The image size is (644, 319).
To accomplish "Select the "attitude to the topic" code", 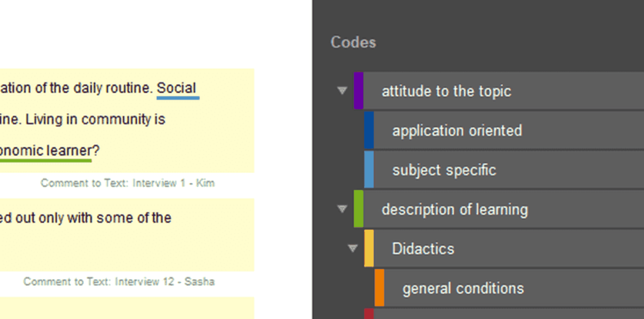I will coord(447,91).
